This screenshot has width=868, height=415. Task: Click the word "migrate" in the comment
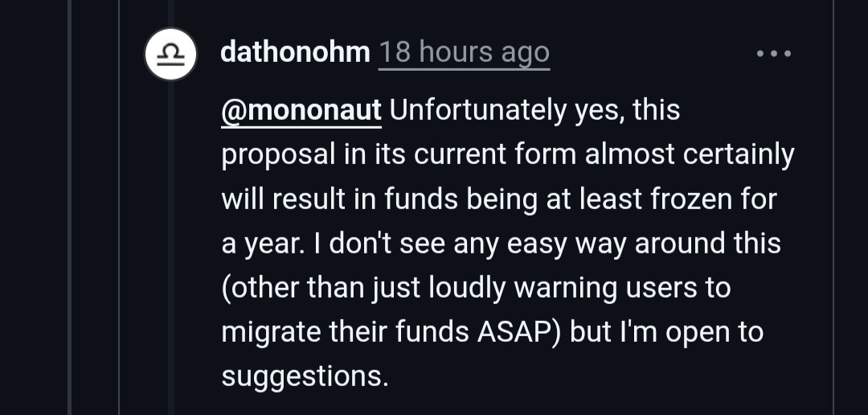pos(268,331)
